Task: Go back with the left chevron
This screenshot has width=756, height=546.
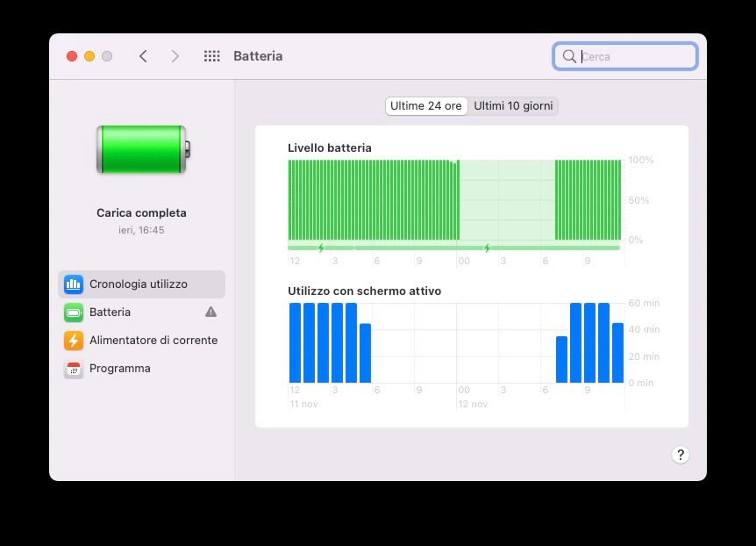Action: coord(143,56)
